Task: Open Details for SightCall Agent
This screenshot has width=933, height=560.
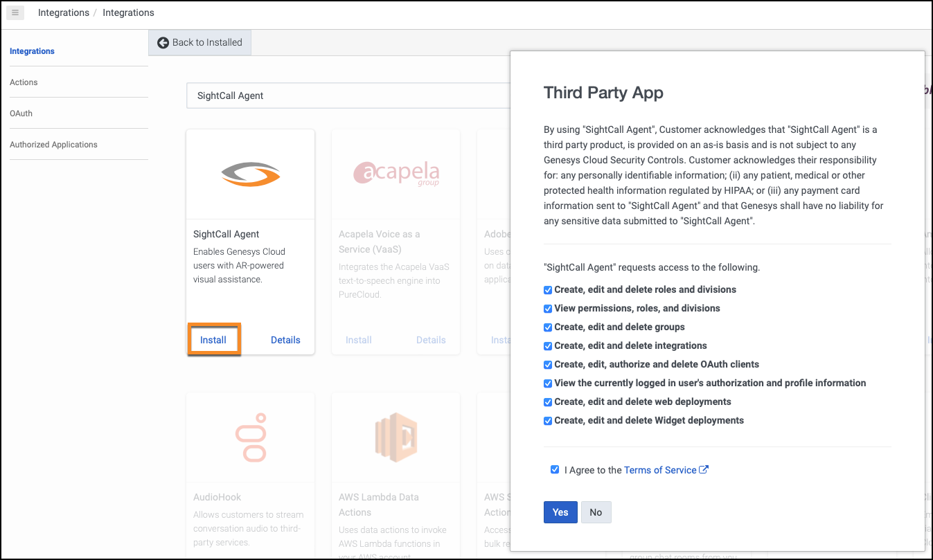Action: [285, 340]
